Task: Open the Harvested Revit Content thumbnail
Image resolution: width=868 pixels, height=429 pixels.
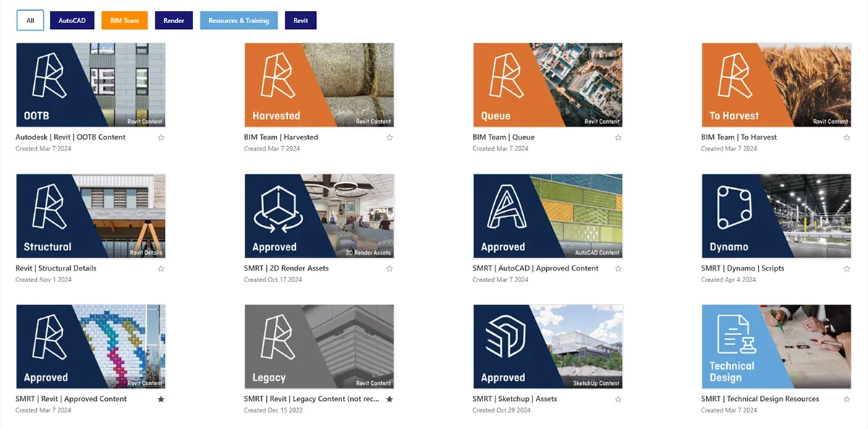Action: click(319, 85)
